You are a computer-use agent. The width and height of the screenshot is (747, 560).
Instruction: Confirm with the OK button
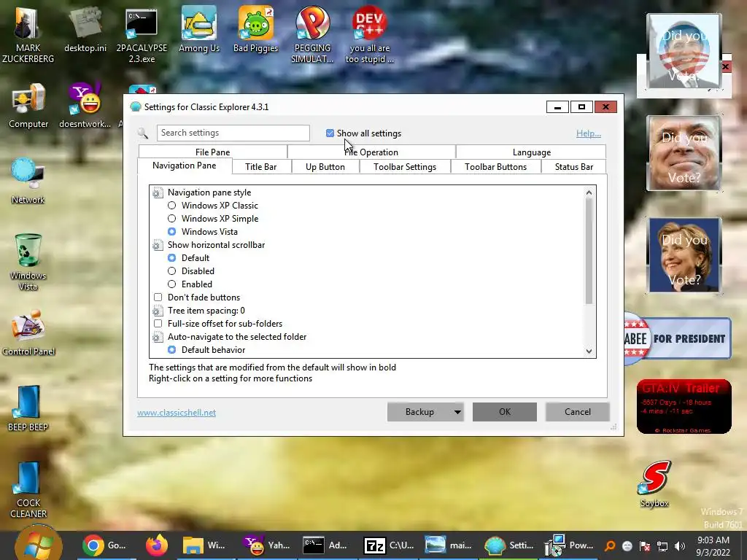(x=505, y=412)
